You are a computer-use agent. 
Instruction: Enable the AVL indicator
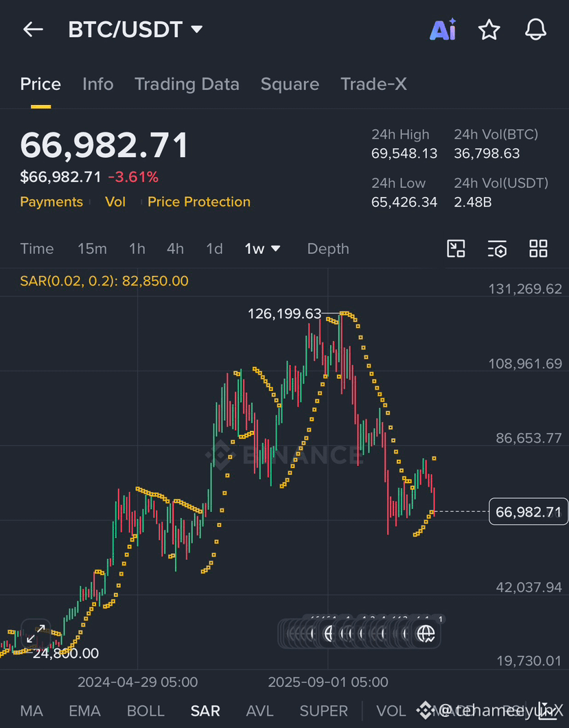tap(259, 711)
